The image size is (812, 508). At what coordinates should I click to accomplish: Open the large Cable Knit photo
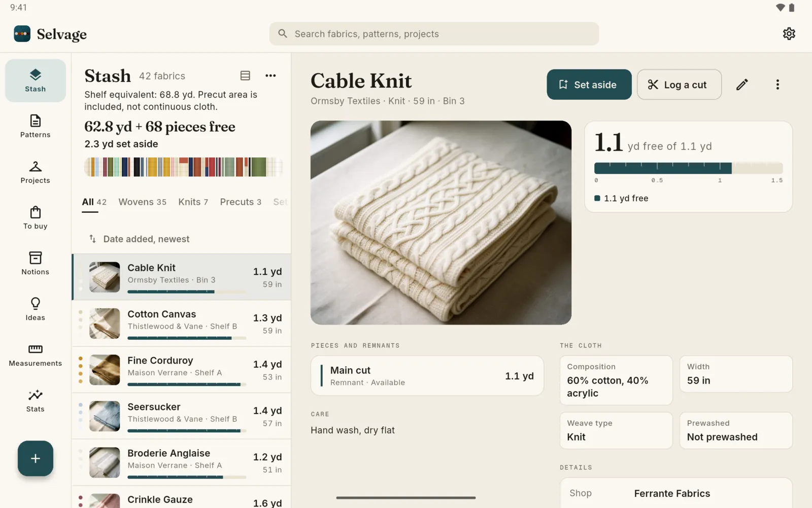[441, 223]
